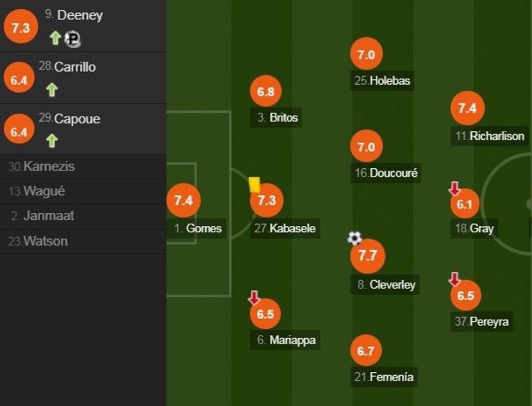Select Britos on the pitch
Viewport: 532px width, 406px height.
277,118
